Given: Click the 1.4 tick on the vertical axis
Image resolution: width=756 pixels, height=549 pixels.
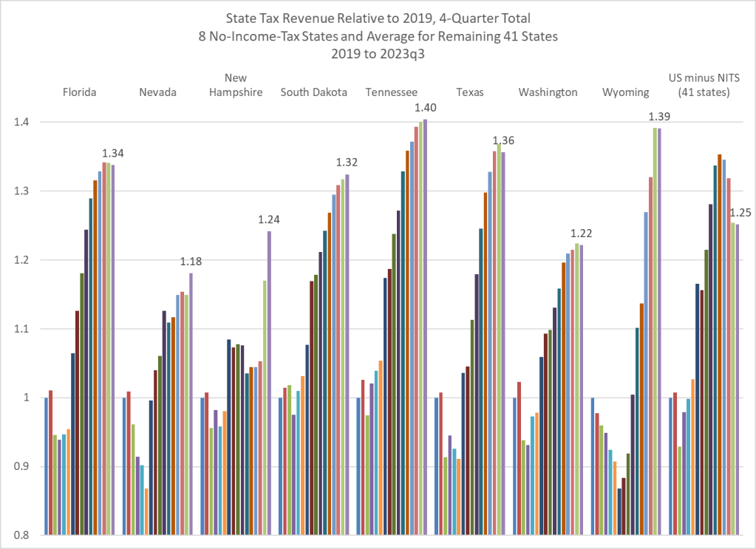Looking at the screenshot, I should point(20,122).
